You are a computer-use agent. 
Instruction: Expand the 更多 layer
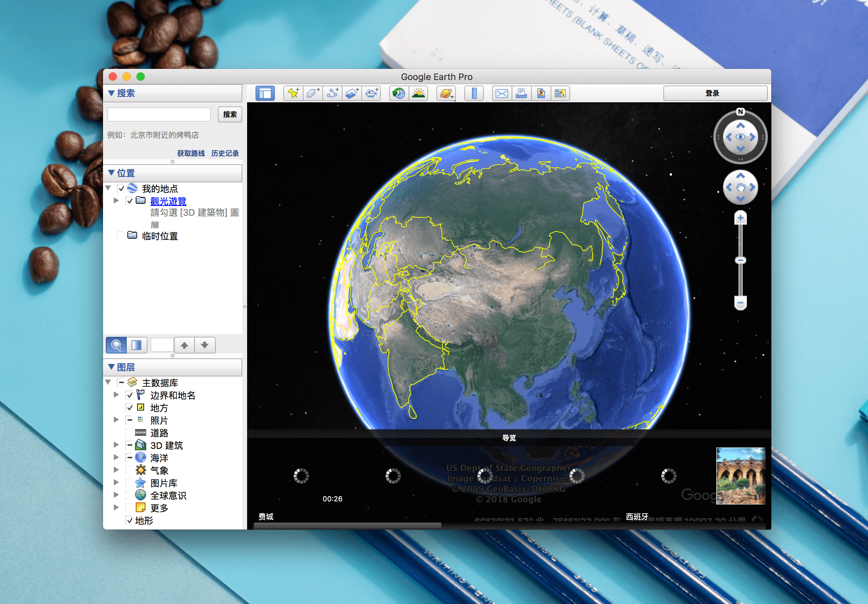[117, 507]
